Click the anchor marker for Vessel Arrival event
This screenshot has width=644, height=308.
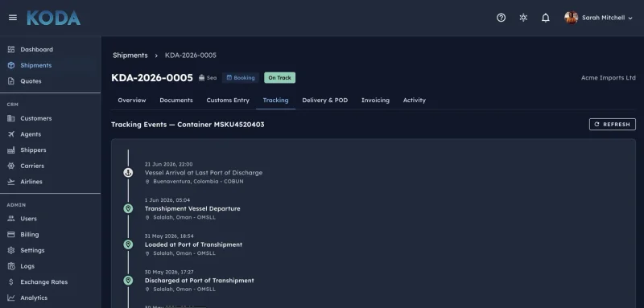(x=128, y=173)
